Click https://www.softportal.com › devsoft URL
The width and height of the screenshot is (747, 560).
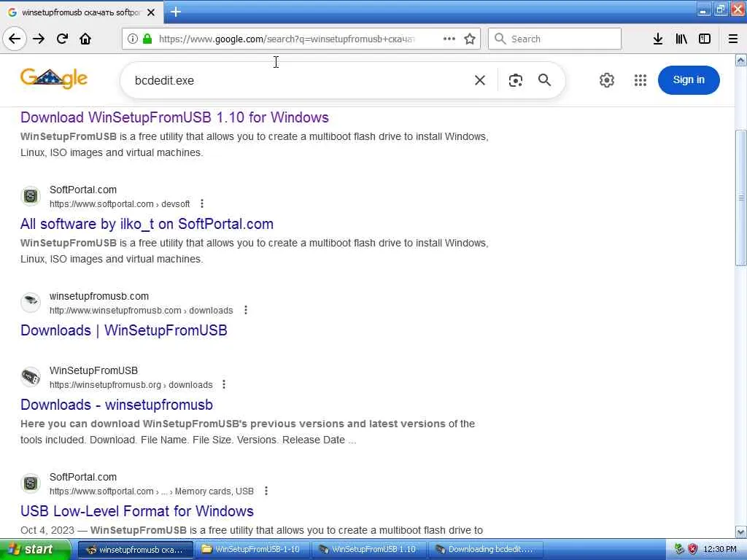[120, 204]
